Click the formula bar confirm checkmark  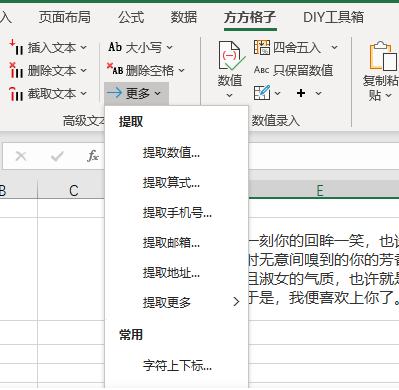[57, 156]
